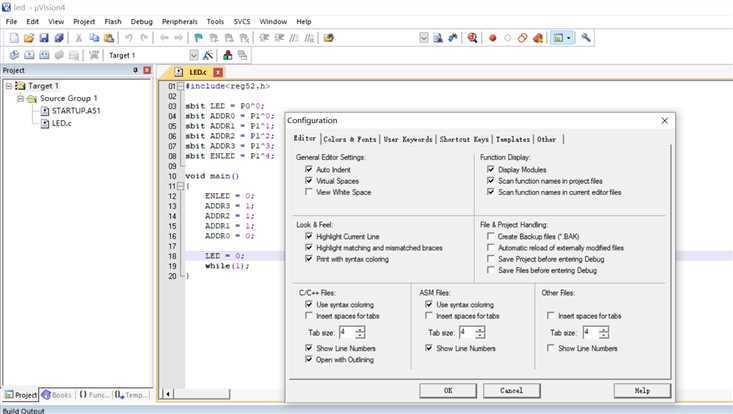Switch to the Books panel tab
Viewport: 733px width, 414px height.
[x=57, y=395]
